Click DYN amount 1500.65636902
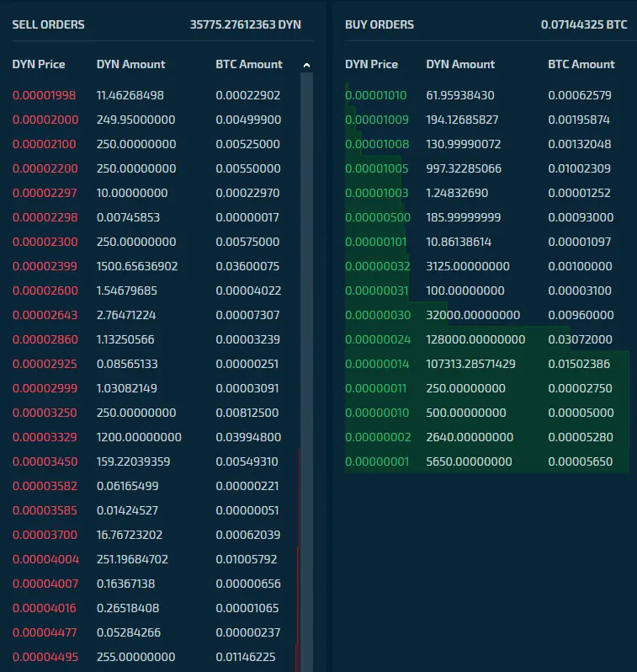Screen dimensions: 637x672 (137, 266)
